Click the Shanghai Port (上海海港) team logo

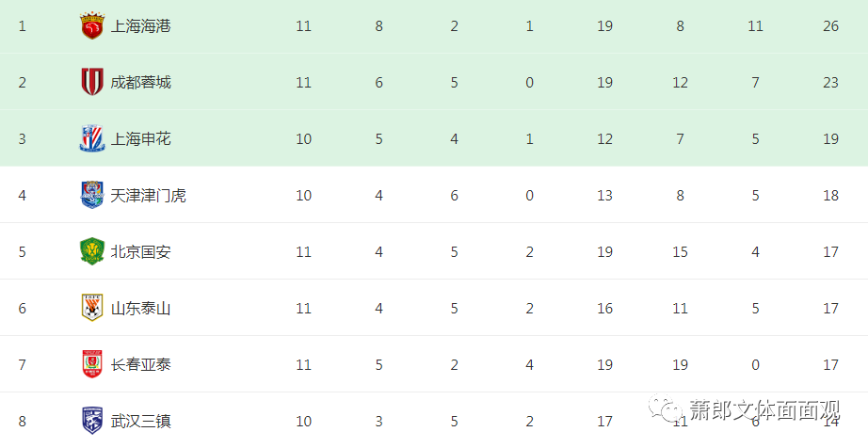tap(92, 26)
